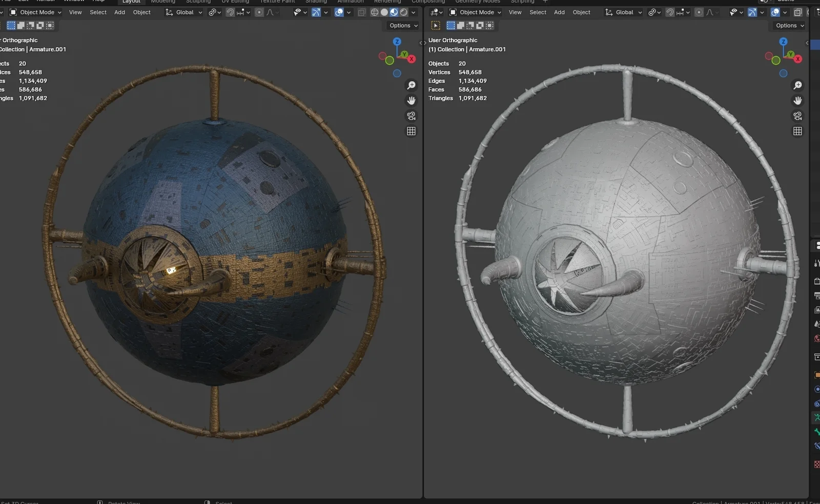Switch right viewport to orthographic grid icon
Screen dimensions: 820x504
(797, 131)
